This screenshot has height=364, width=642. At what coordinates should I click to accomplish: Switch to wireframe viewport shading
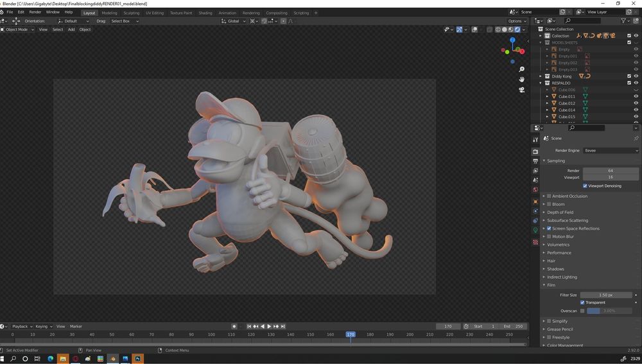(498, 30)
